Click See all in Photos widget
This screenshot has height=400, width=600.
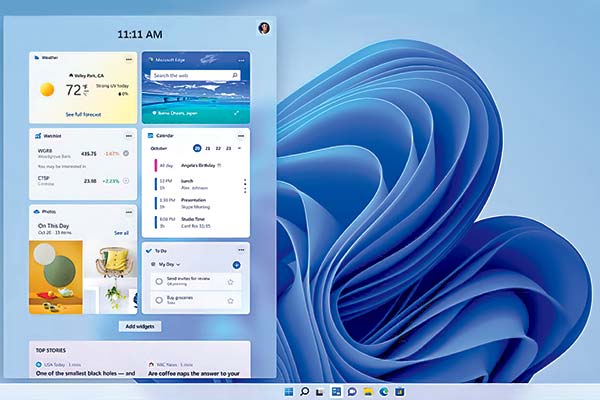pos(121,233)
